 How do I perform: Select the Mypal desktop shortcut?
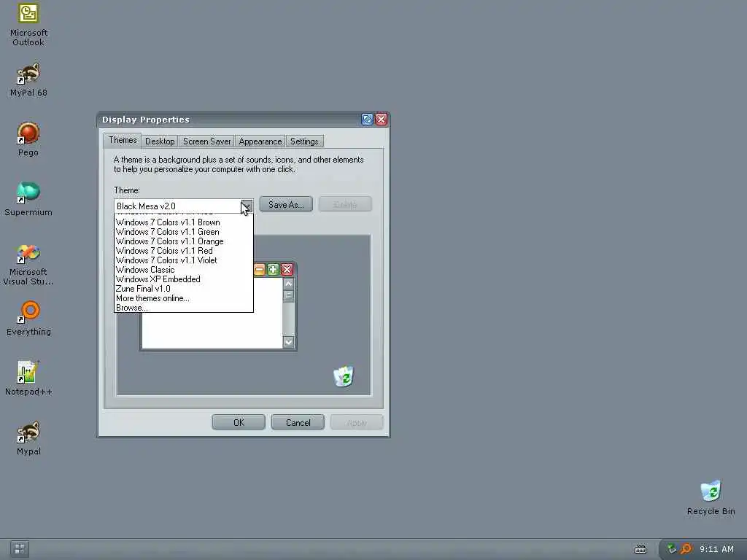[x=28, y=438]
